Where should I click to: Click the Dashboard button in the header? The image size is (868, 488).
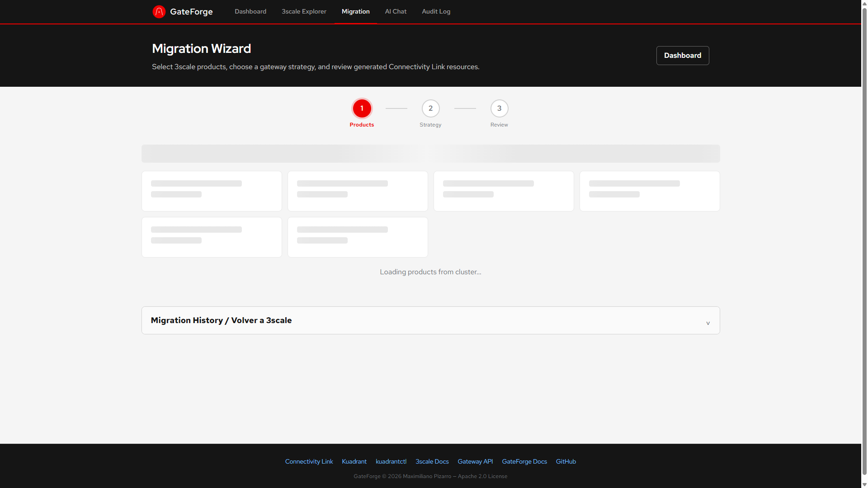(x=682, y=55)
